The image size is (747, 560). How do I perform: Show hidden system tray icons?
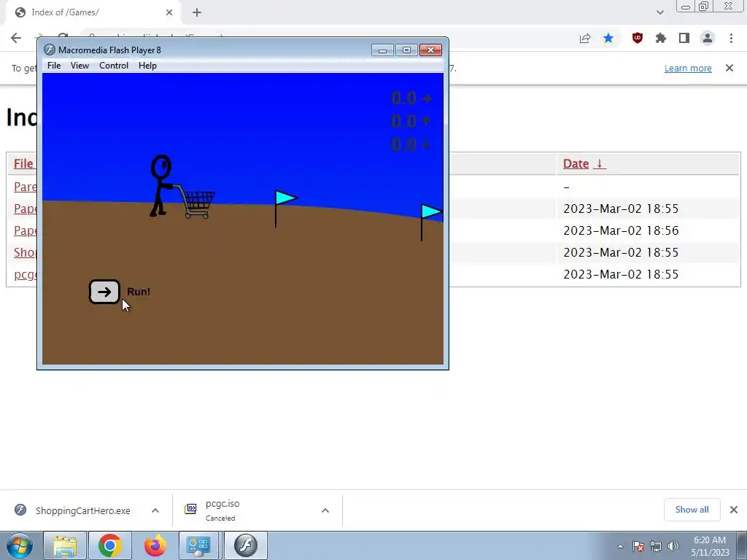point(620,546)
